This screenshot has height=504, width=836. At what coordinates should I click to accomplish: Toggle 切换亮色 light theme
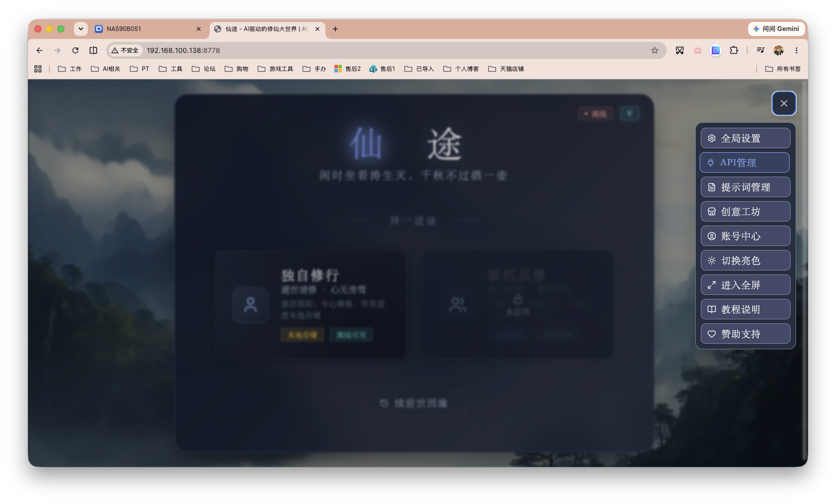[x=745, y=260]
